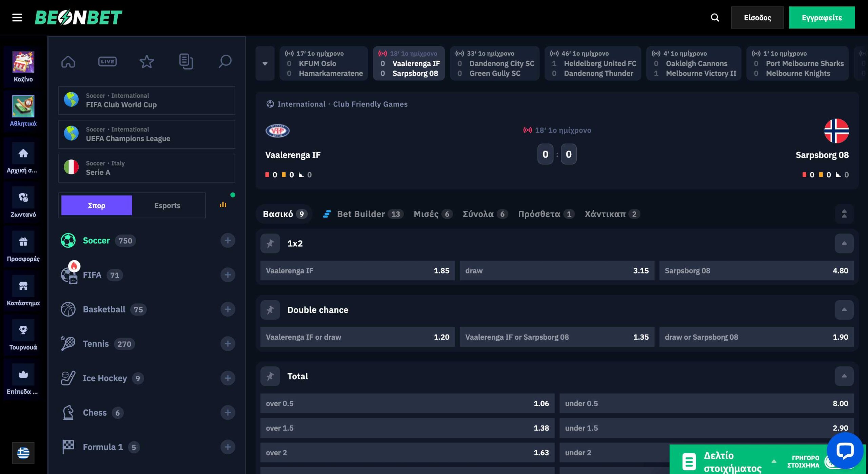This screenshot has height=474, width=868.
Task: Expand the Tennis sport with plus
Action: [228, 344]
